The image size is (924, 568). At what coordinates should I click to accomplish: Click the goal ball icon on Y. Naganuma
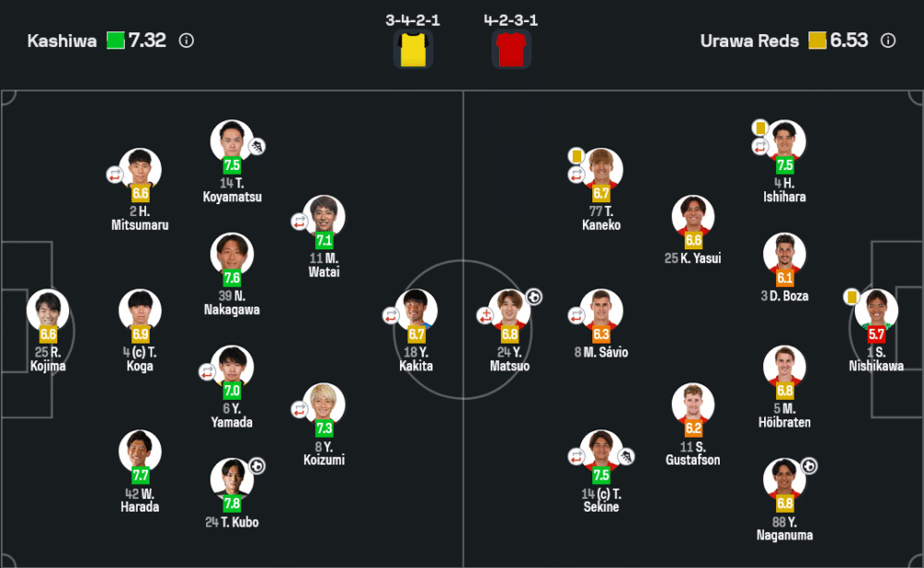tap(809, 466)
